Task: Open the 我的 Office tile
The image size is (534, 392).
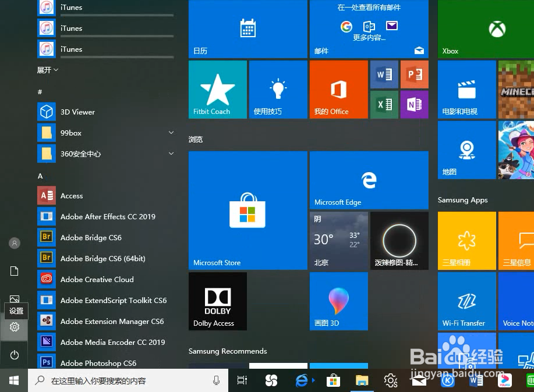Action: 339,90
